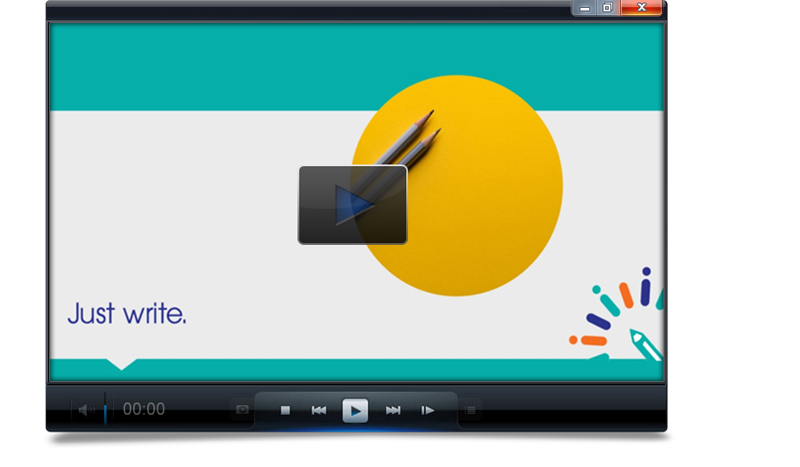Screen dimensions: 800x467
Task: Minimize the media player window
Action: pos(585,8)
